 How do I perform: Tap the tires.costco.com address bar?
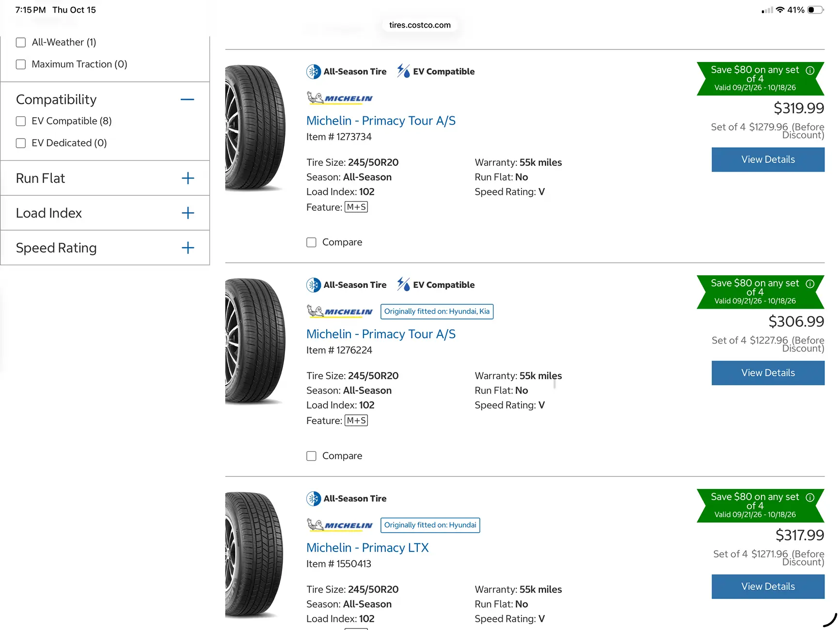420,25
